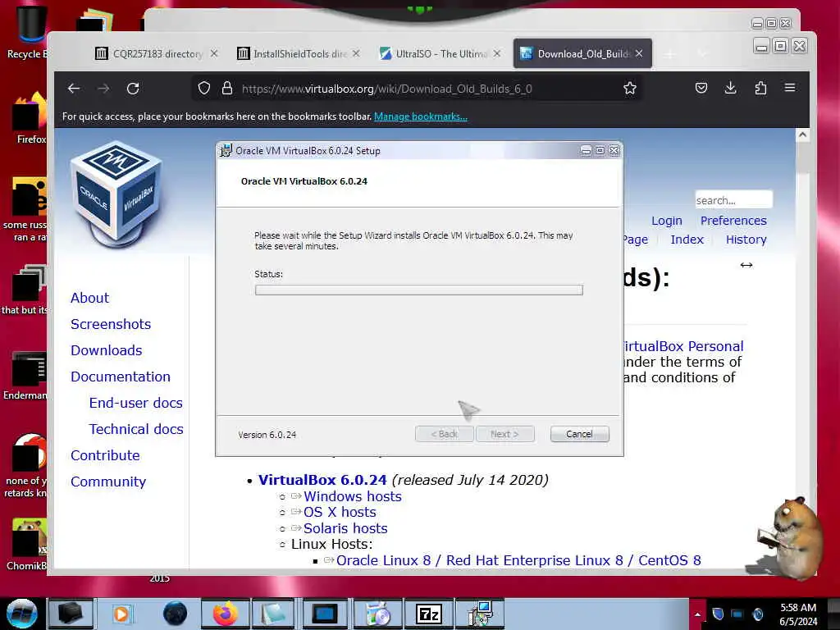Bookmark this page with the star icon
840x630 pixels.
pos(630,88)
